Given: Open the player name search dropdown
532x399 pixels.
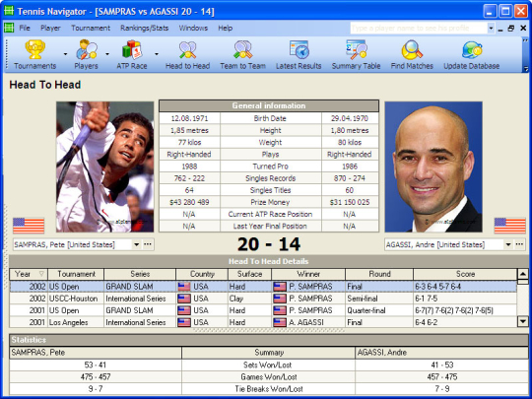Looking at the screenshot, I should (x=491, y=29).
